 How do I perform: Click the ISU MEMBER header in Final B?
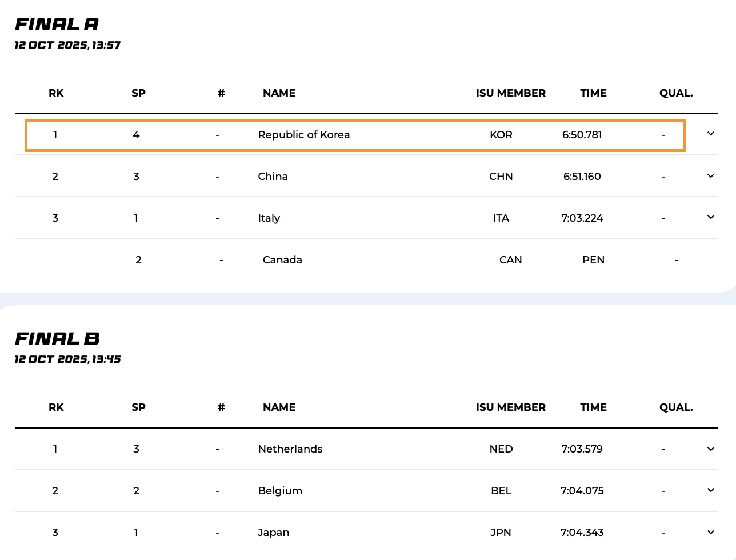[510, 407]
